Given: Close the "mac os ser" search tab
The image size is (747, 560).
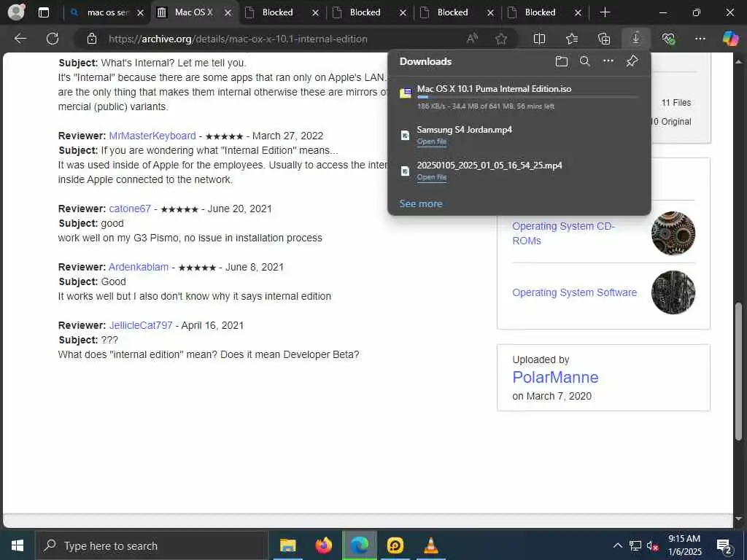Looking at the screenshot, I should pos(140,13).
